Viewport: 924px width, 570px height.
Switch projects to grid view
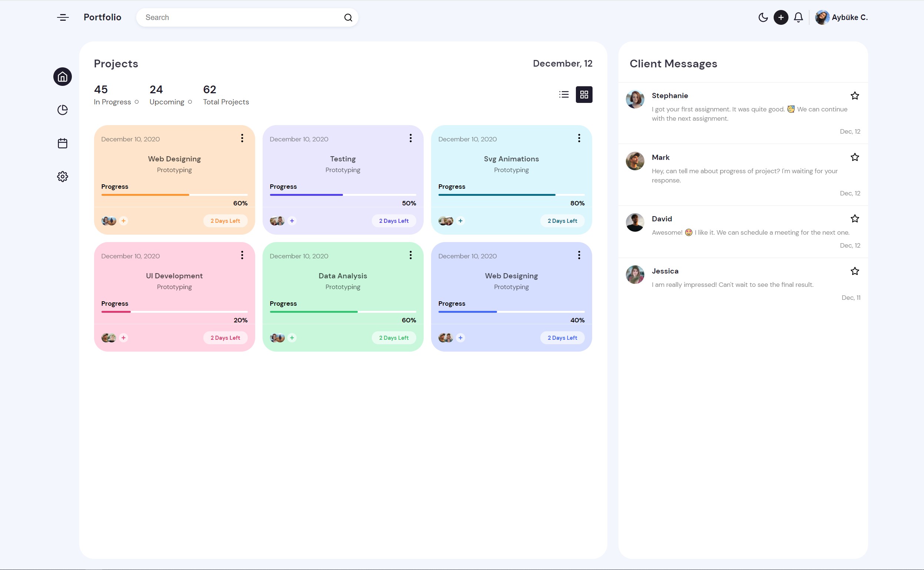584,94
